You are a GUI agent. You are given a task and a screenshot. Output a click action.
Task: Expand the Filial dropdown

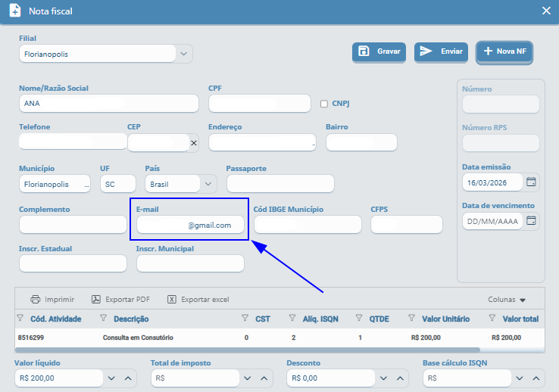[x=183, y=54]
